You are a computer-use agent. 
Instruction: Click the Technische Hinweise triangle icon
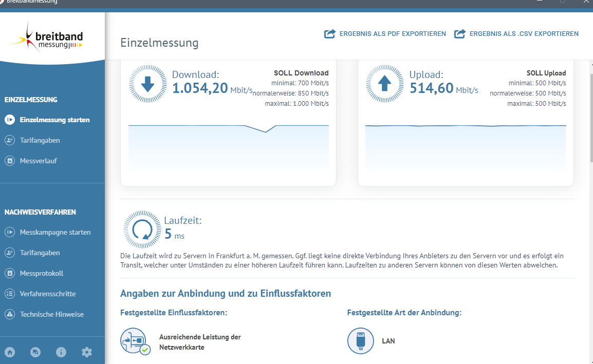pos(10,314)
